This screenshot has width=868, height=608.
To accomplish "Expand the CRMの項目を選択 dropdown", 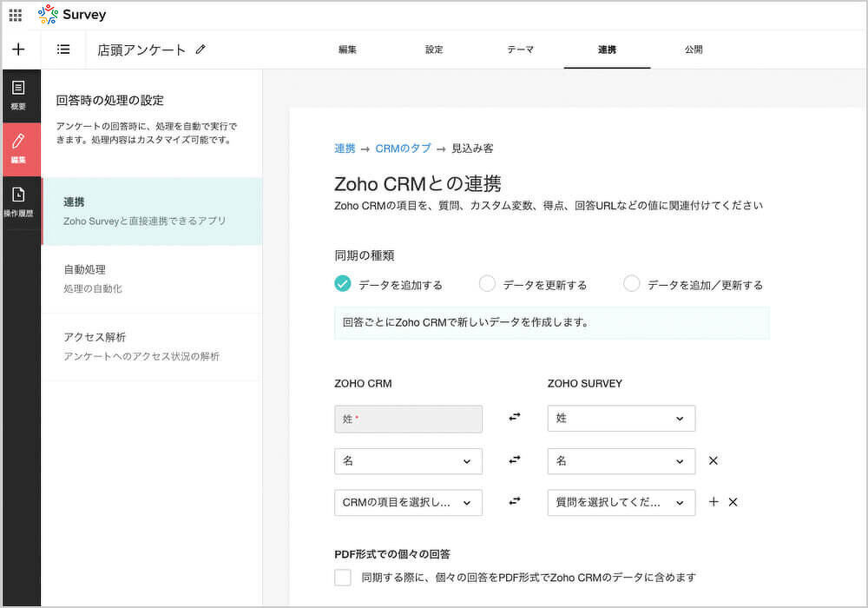I will tap(408, 502).
